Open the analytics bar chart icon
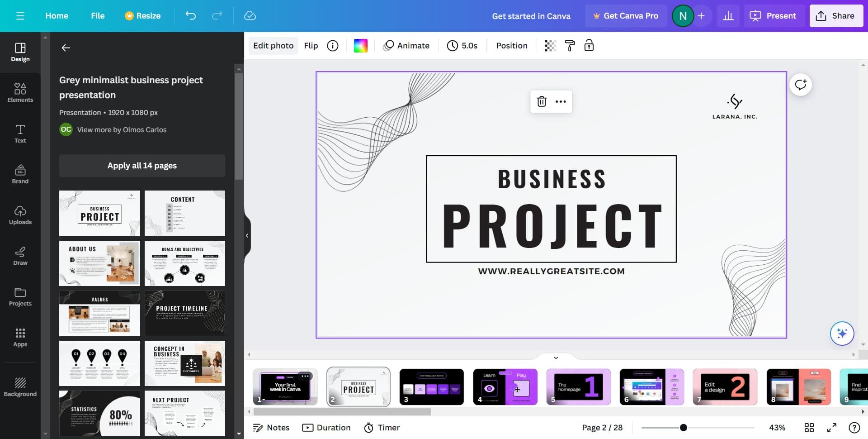Image resolution: width=868 pixels, height=439 pixels. coord(728,16)
